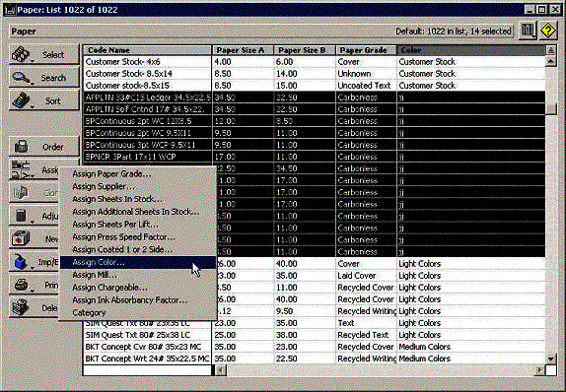The width and height of the screenshot is (566, 392).
Task: Open the Search tool
Action: 44,77
